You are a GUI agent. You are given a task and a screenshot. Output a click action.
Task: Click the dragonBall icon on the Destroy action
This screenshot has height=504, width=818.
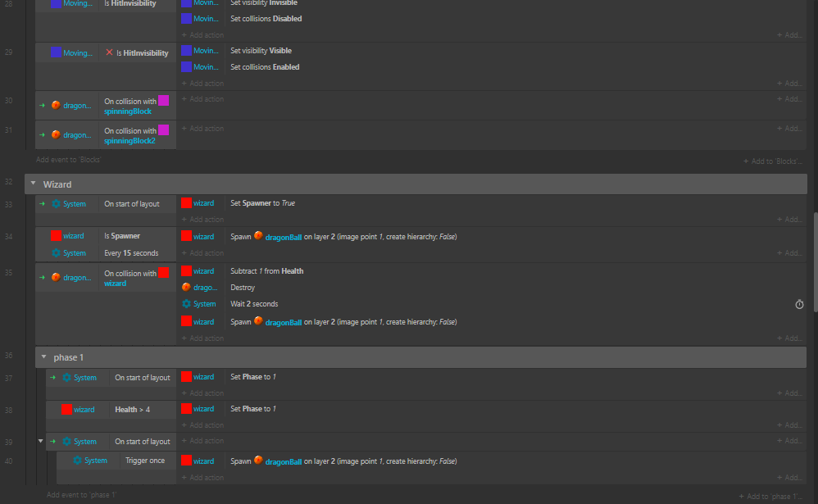(186, 288)
